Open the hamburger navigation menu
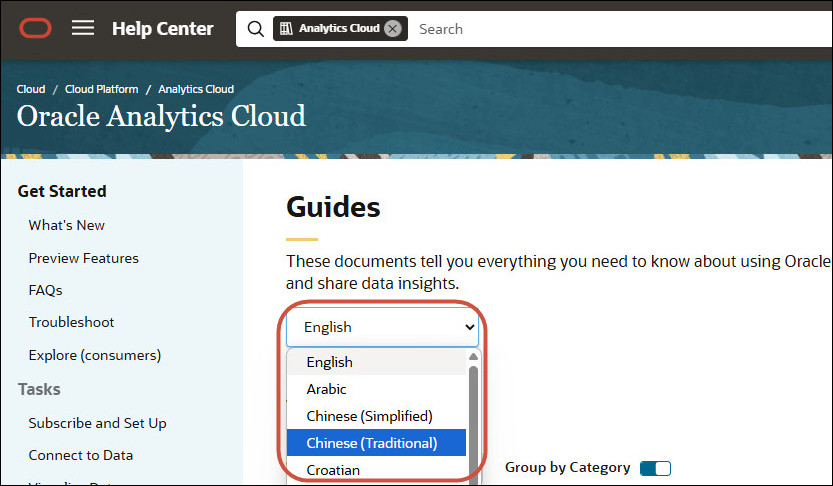833x486 pixels. point(83,28)
